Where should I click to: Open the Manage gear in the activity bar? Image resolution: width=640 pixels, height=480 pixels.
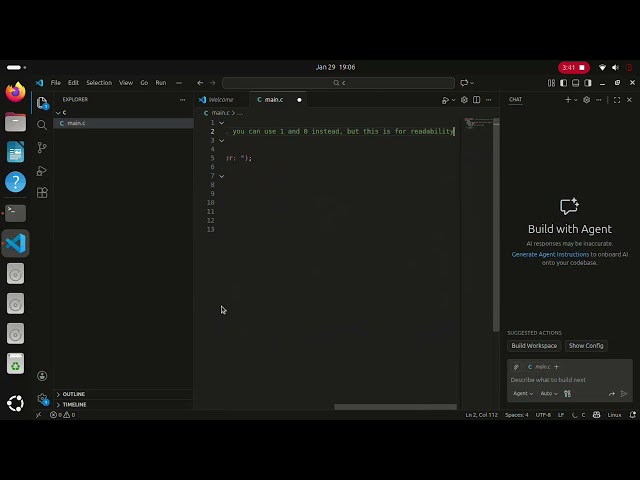coord(42,398)
